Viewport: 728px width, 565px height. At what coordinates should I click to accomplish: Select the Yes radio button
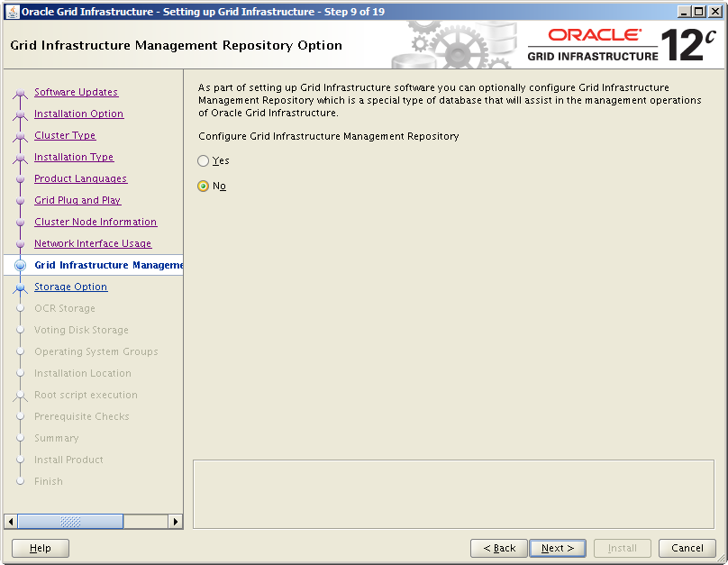(203, 161)
